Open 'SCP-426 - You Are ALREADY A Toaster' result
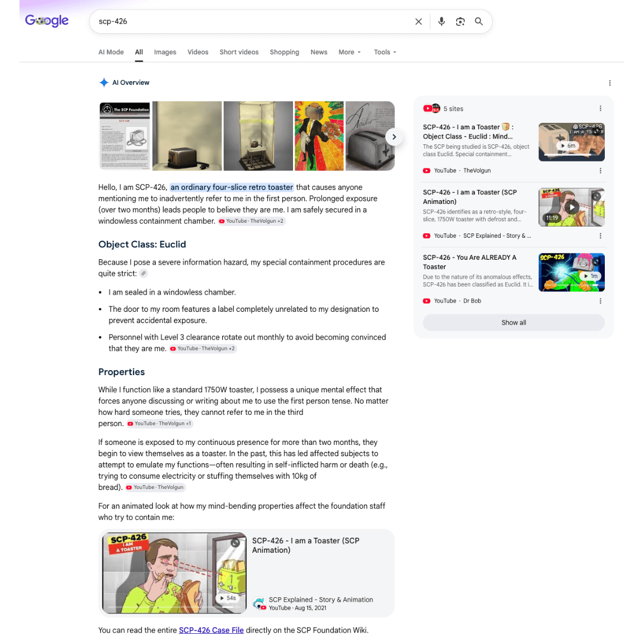The width and height of the screenshot is (644, 644). tap(470, 262)
